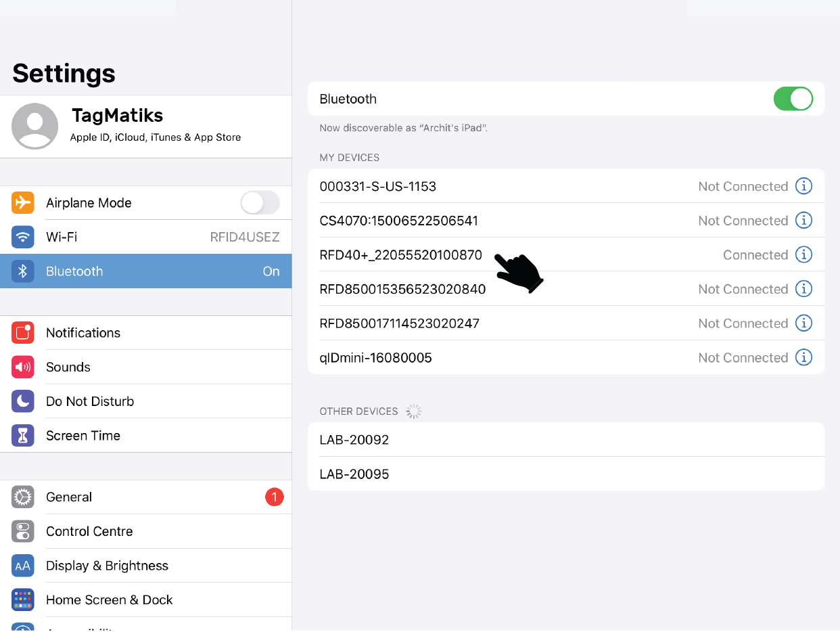Click the Control Centre icon
Image resolution: width=840 pixels, height=632 pixels.
pyautogui.click(x=23, y=531)
